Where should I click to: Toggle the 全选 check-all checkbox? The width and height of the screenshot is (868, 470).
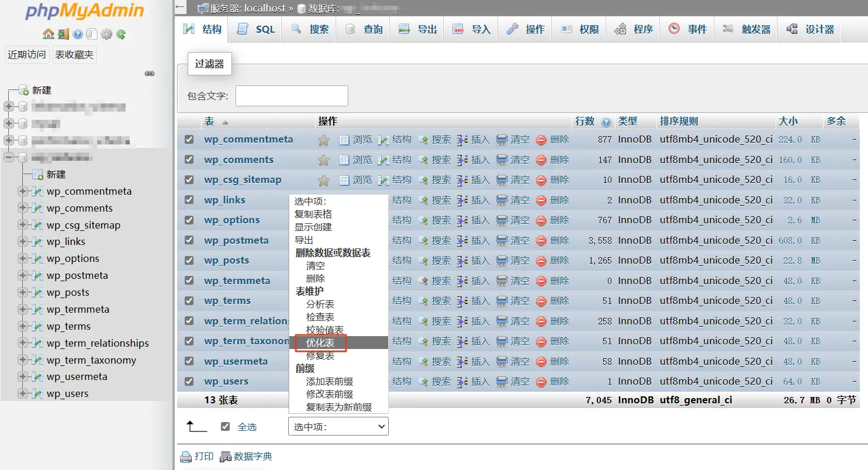tap(226, 427)
